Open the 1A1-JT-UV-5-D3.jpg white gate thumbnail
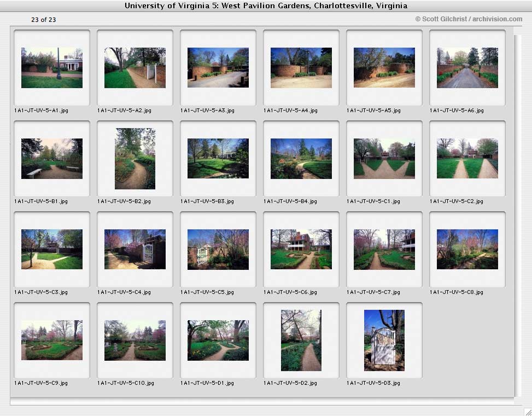532x416 pixels. tap(384, 340)
